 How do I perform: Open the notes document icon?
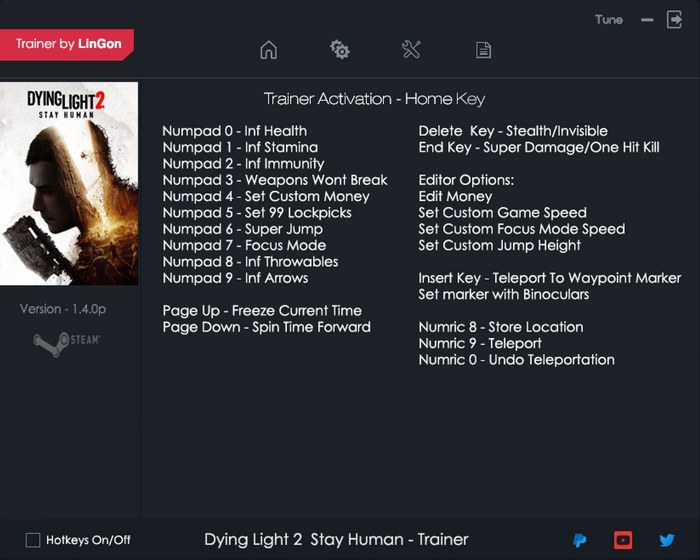tap(483, 50)
